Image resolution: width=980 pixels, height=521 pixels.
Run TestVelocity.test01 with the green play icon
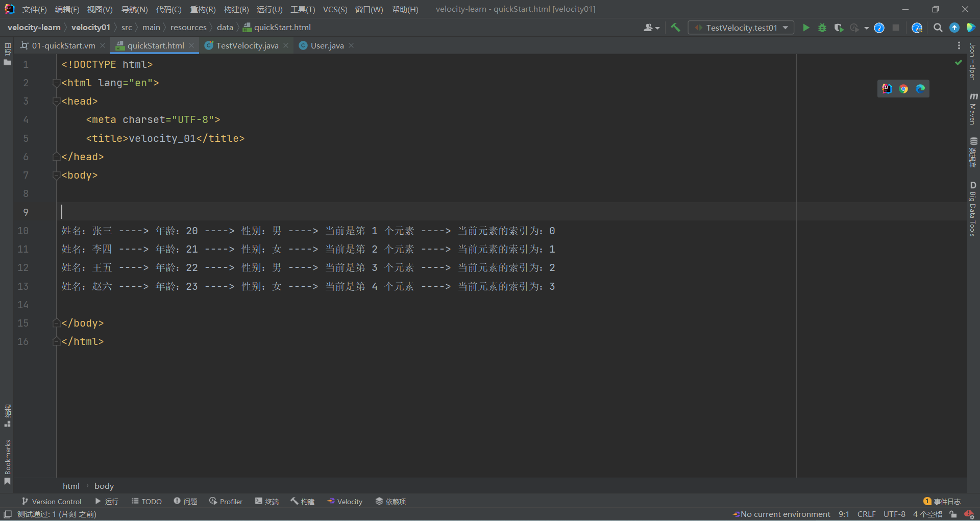(806, 28)
